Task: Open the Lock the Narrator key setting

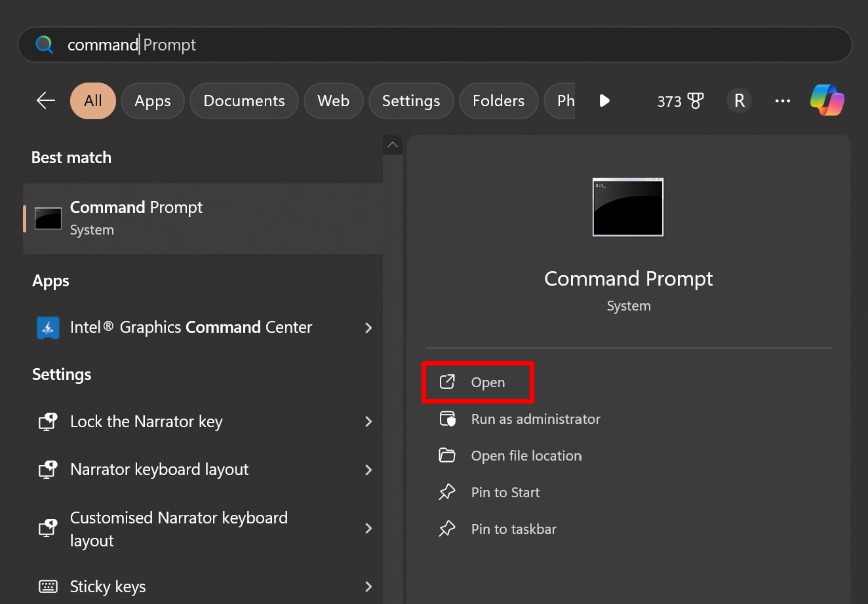Action: 203,422
